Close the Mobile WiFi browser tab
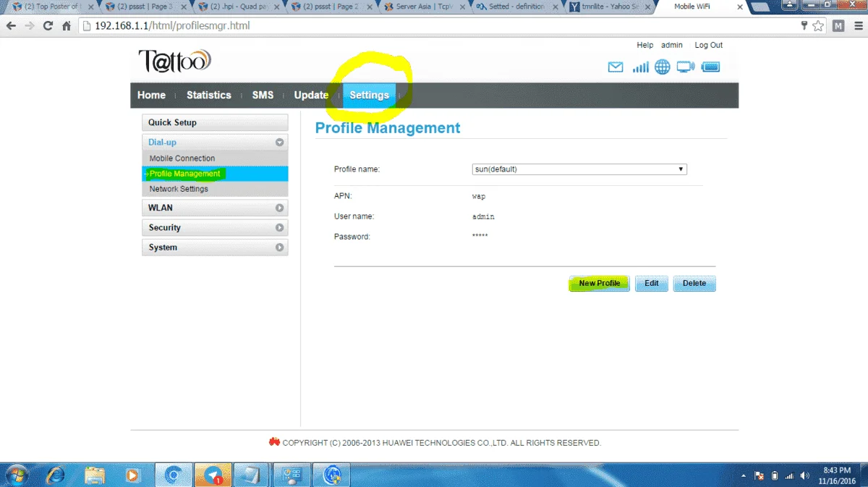Screen dimensions: 868x487 [x=739, y=7]
